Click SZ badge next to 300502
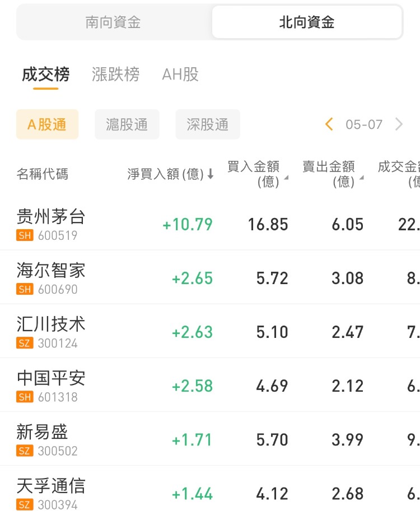This screenshot has height=515, width=420. click(x=25, y=451)
